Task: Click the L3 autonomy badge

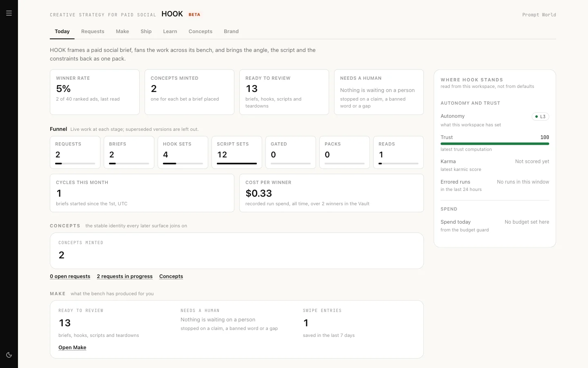Action: (x=540, y=117)
